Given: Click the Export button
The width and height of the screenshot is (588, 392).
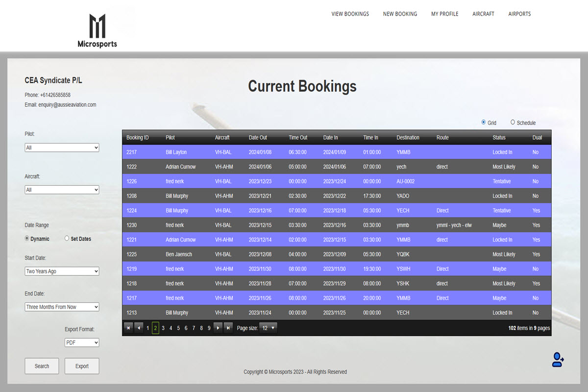Looking at the screenshot, I should tap(82, 366).
